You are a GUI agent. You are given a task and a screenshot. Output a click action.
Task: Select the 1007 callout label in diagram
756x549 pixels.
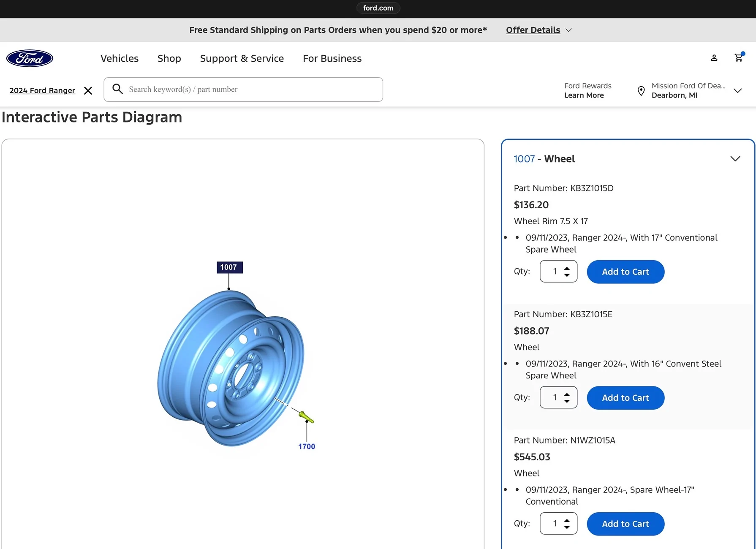229,267
